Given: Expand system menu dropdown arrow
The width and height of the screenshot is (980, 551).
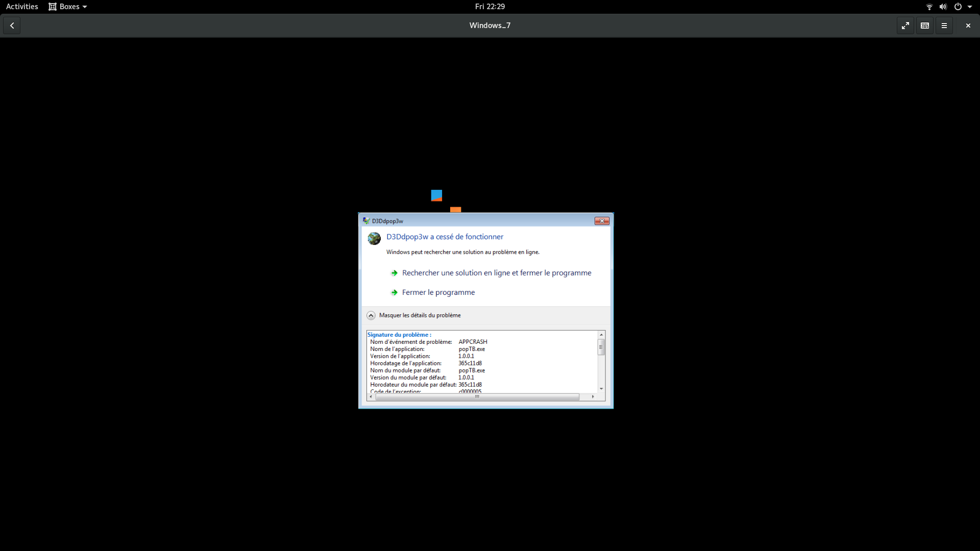Looking at the screenshot, I should [x=969, y=7].
